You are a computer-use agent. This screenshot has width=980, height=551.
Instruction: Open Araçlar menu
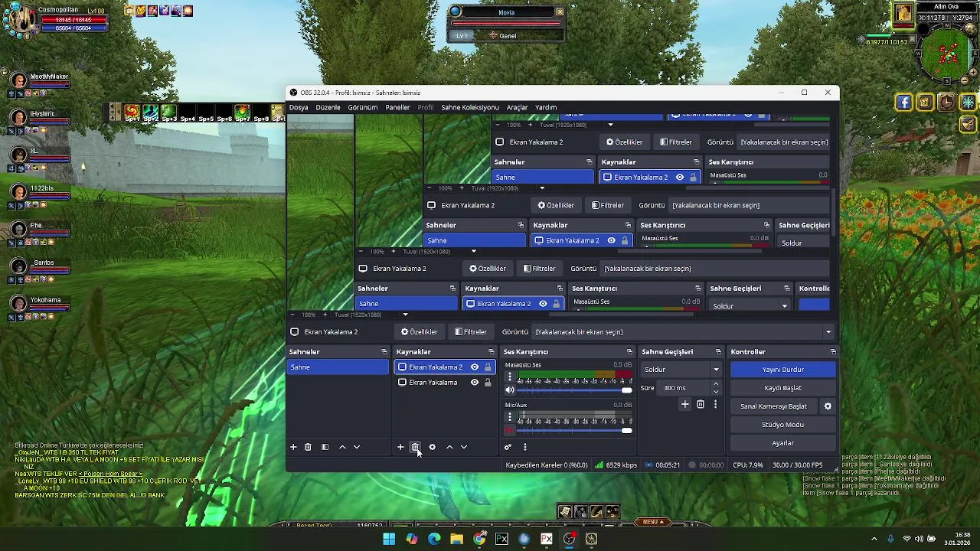tap(518, 108)
